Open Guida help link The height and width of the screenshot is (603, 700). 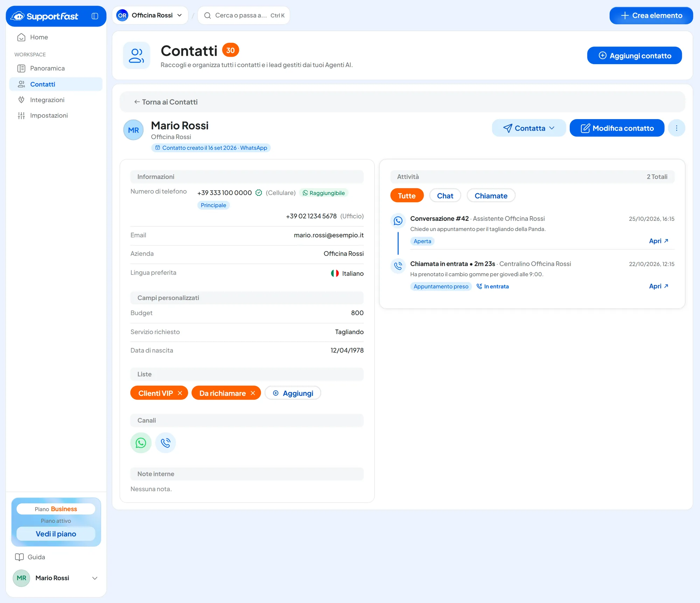(30, 557)
